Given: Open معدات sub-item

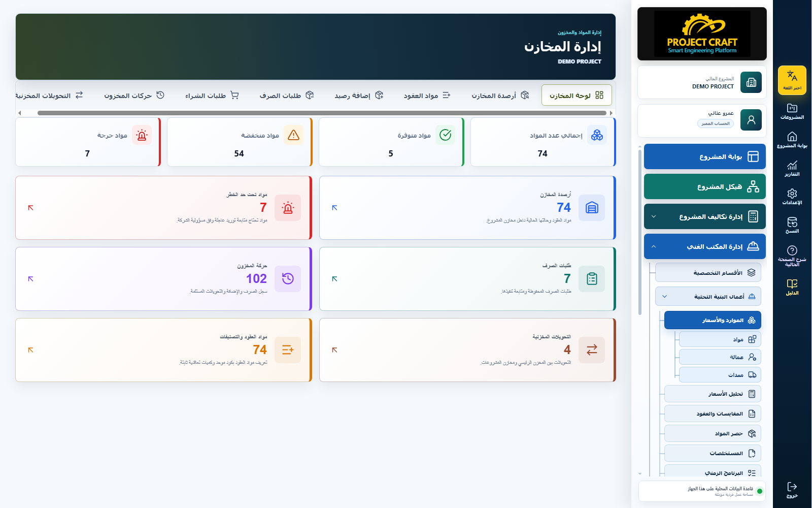Looking at the screenshot, I should click(x=720, y=375).
